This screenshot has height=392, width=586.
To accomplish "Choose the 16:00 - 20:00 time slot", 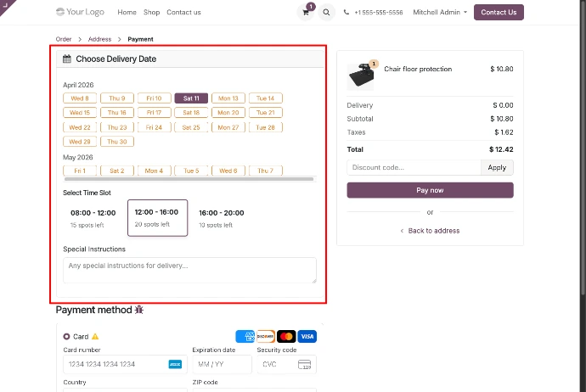I will point(221,218).
